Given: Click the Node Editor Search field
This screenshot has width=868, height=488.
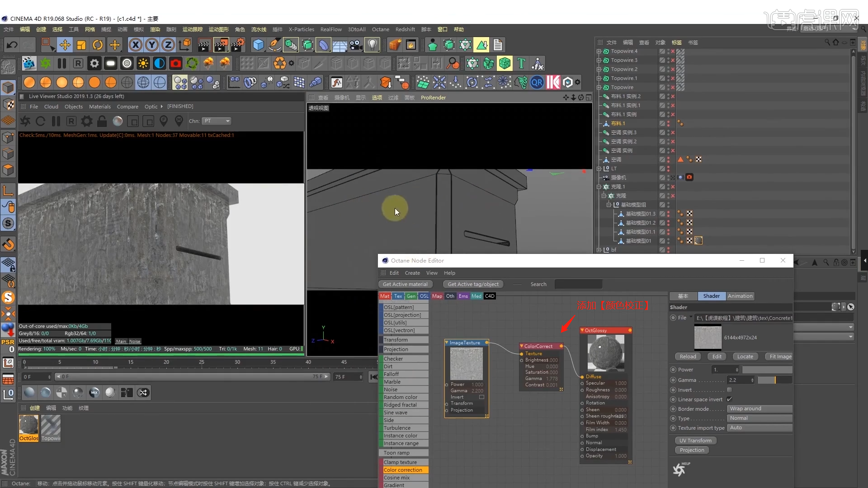Looking at the screenshot, I should (578, 284).
